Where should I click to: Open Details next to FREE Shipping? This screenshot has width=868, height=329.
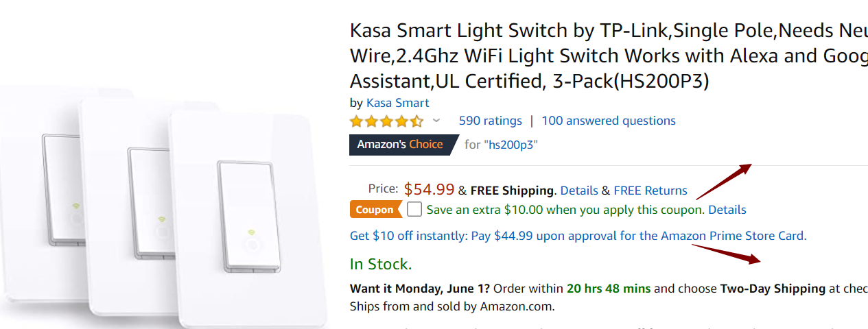click(x=579, y=191)
